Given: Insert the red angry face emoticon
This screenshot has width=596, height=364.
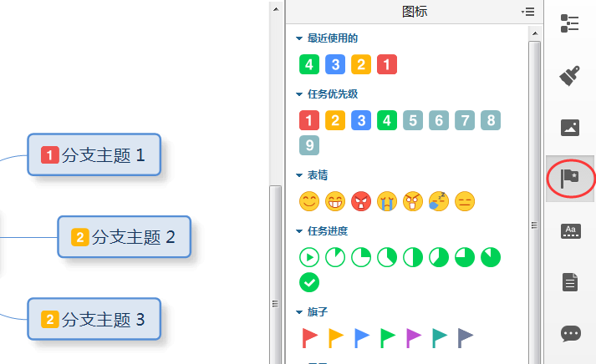Looking at the screenshot, I should [361, 201].
